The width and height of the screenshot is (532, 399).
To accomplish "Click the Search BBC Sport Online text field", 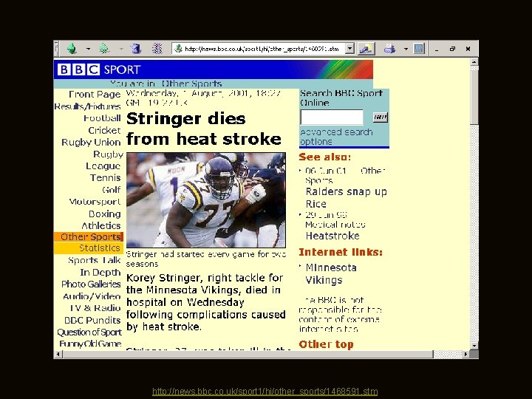I will coord(332,117).
